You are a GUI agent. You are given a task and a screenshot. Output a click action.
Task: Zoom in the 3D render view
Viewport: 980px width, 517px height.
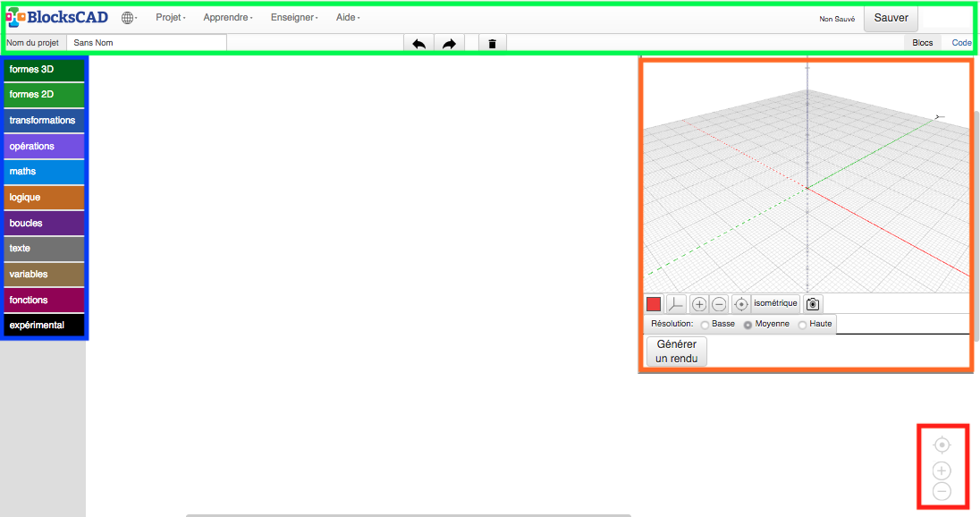click(698, 304)
